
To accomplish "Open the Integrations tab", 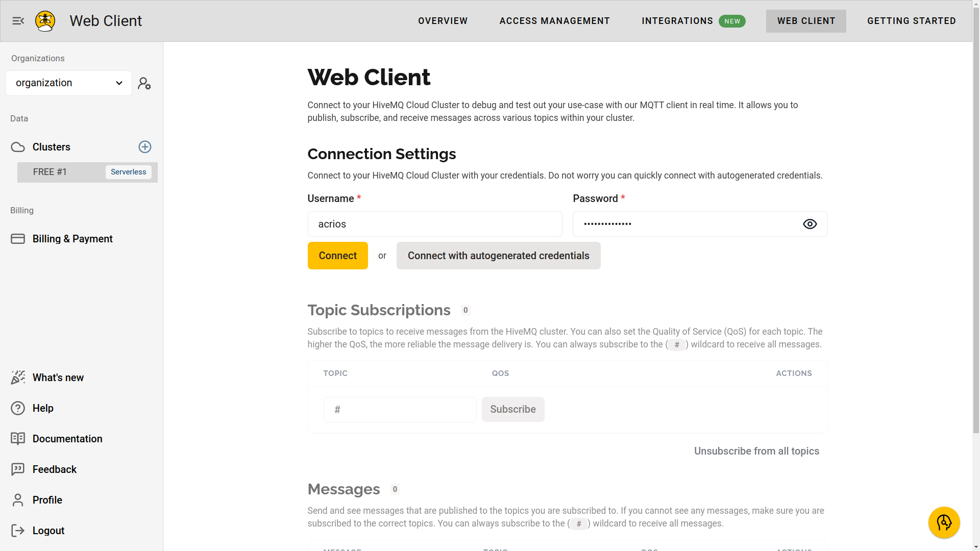I will 677,21.
